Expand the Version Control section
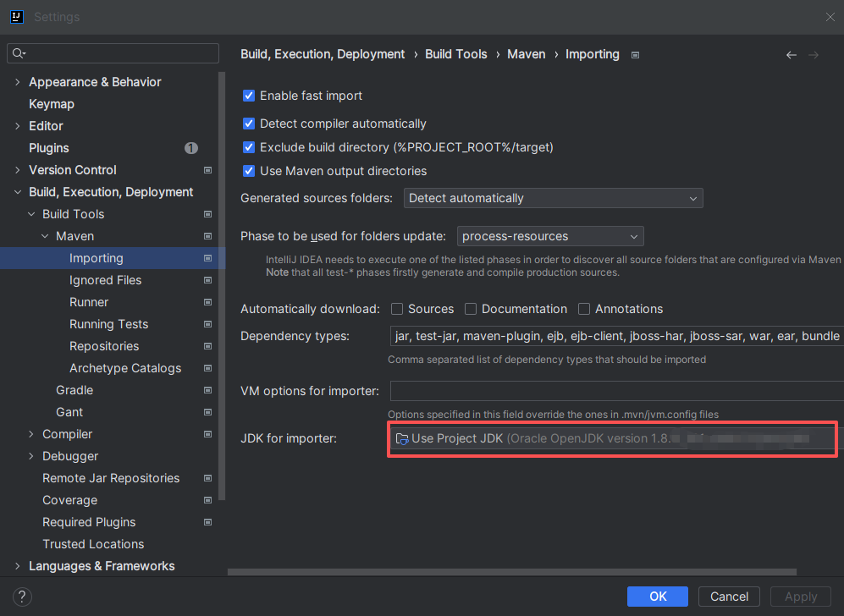Image resolution: width=844 pixels, height=616 pixels. pos(17,170)
